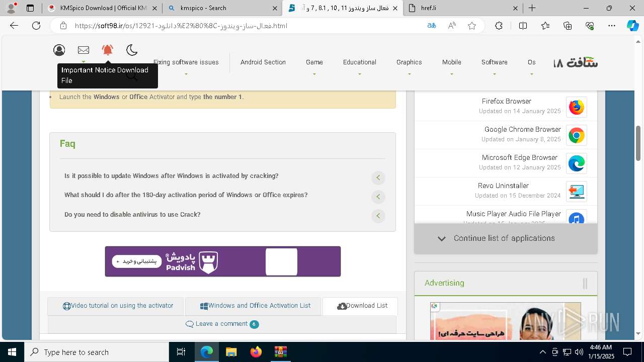Switch to the Download List tab
Viewport: 644px width, 362px height.
[360, 306]
